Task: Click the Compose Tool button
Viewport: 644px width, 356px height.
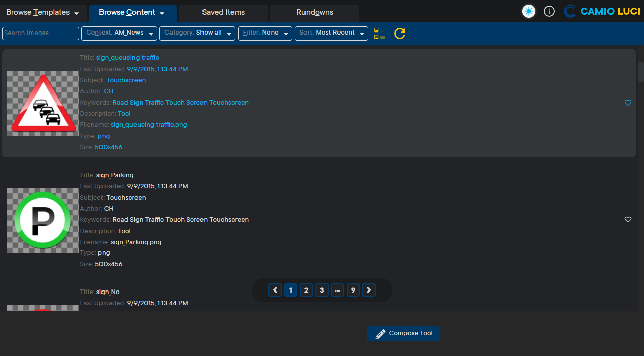Action: coord(403,334)
